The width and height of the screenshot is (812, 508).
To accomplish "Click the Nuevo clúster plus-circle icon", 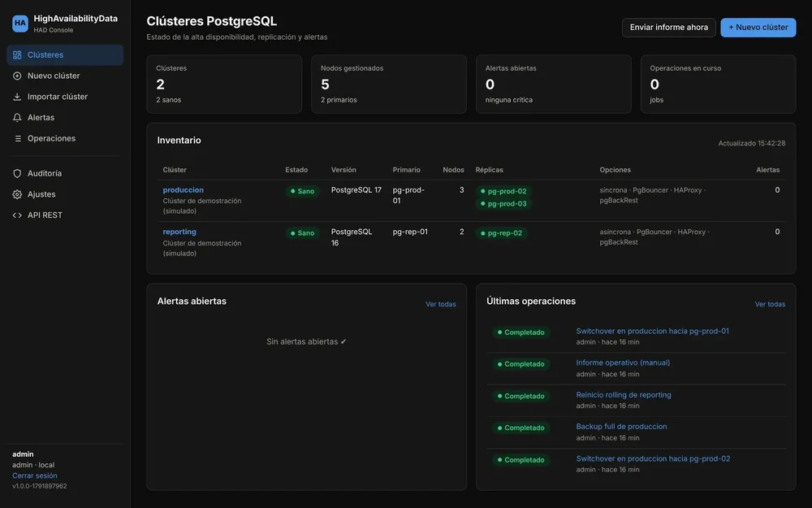I will [x=17, y=76].
